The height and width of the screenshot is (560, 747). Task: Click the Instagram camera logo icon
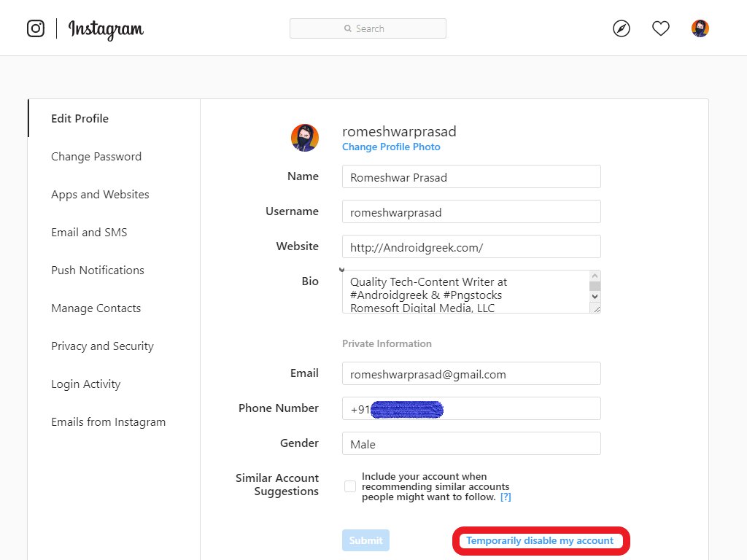click(36, 28)
